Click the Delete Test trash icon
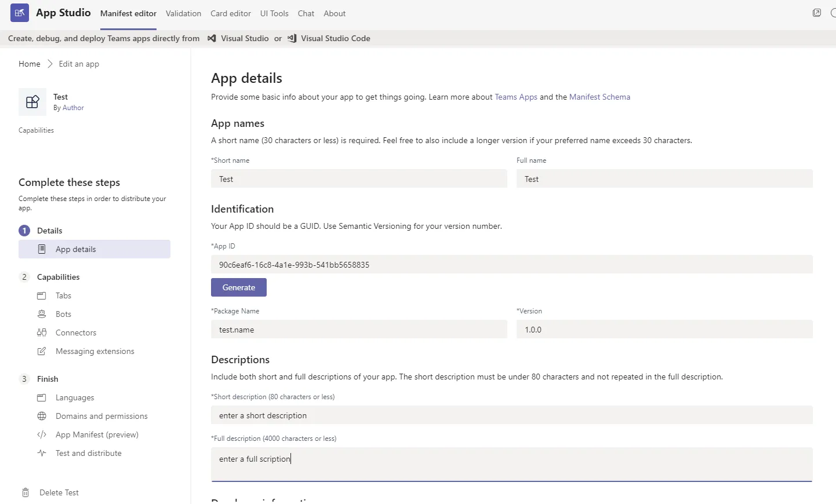The height and width of the screenshot is (504, 836). coord(26,493)
